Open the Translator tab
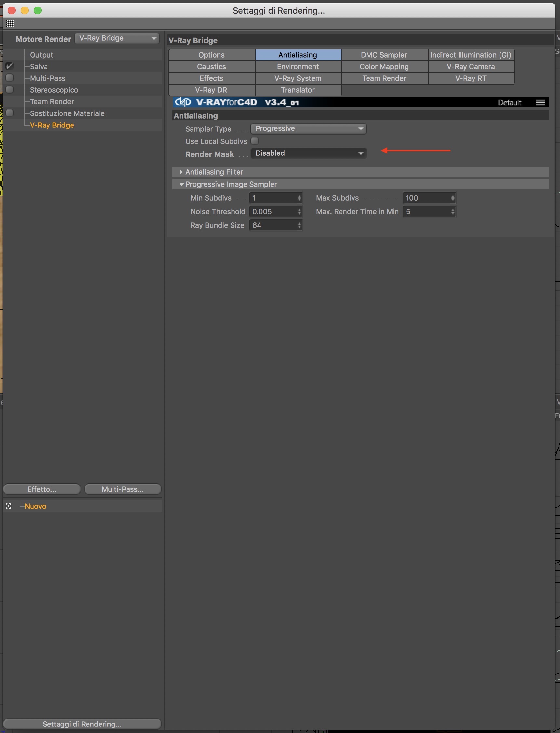The image size is (560, 733). point(298,90)
